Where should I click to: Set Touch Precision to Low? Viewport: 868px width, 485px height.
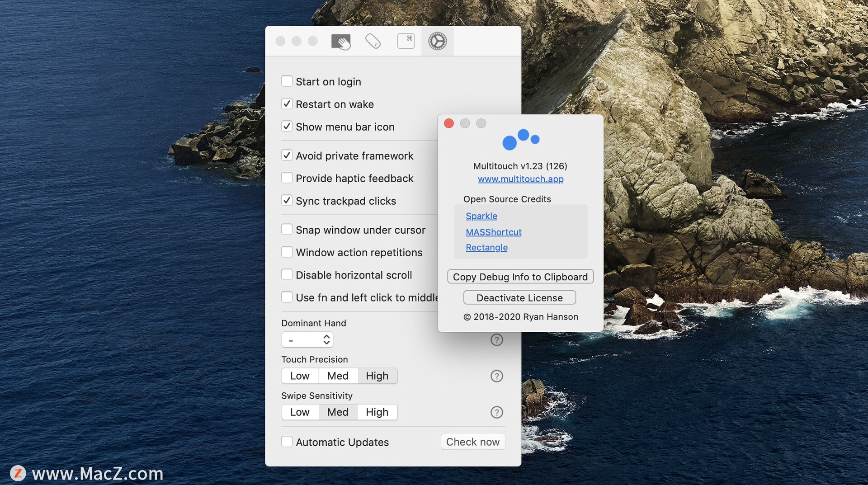click(300, 376)
